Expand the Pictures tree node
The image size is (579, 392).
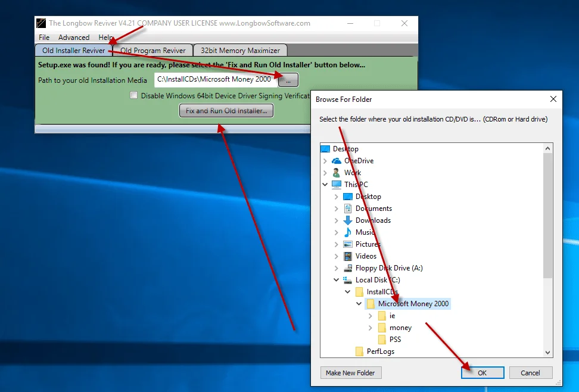pyautogui.click(x=337, y=244)
